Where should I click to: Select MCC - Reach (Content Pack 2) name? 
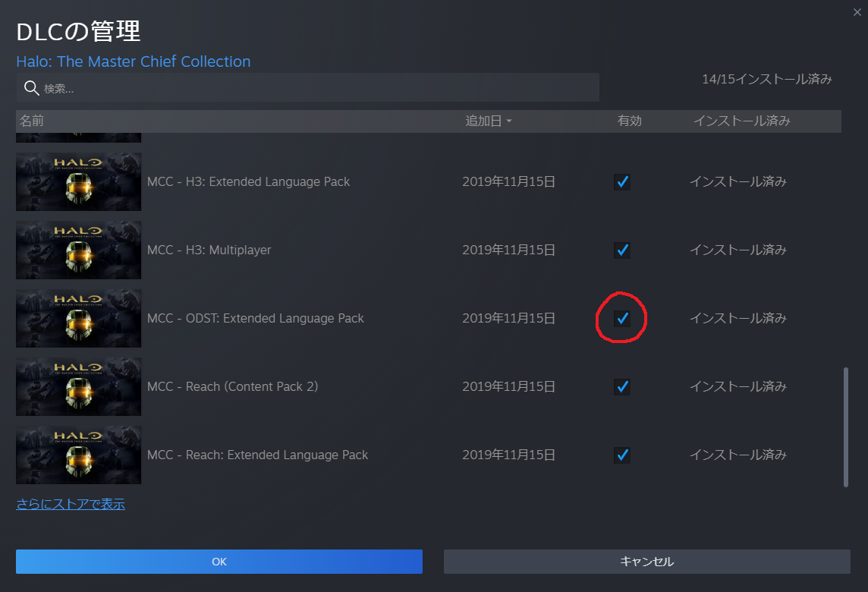(x=232, y=386)
